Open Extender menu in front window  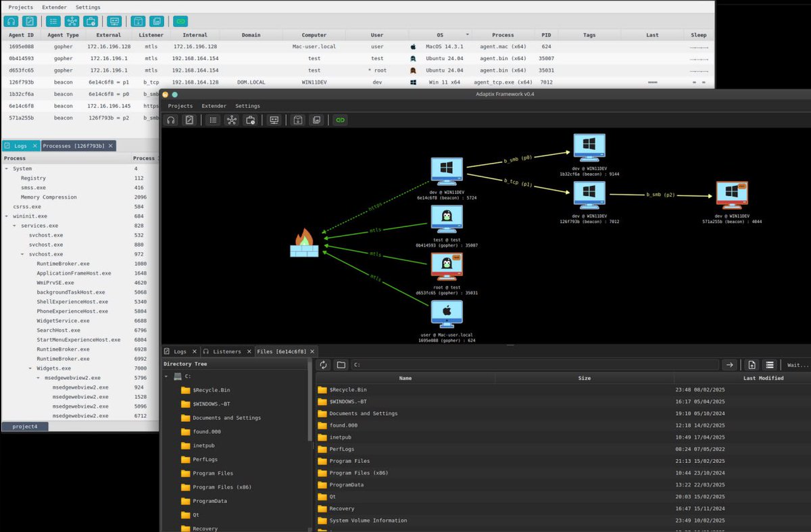(x=214, y=106)
